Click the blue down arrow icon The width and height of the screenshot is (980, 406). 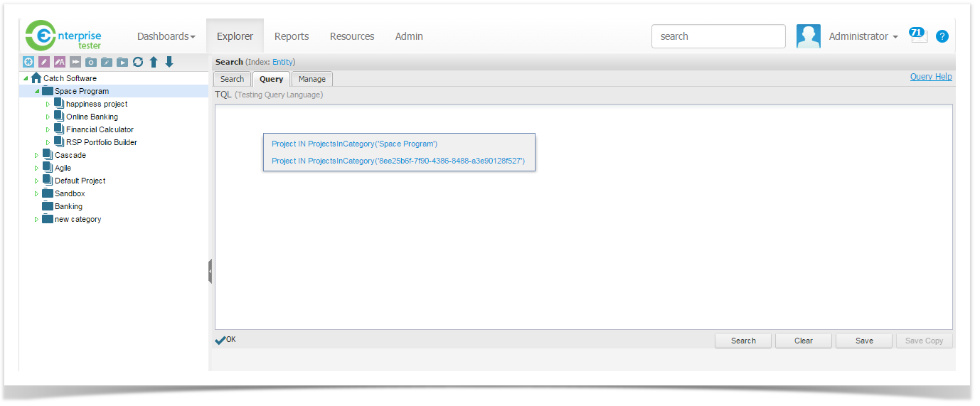click(169, 63)
